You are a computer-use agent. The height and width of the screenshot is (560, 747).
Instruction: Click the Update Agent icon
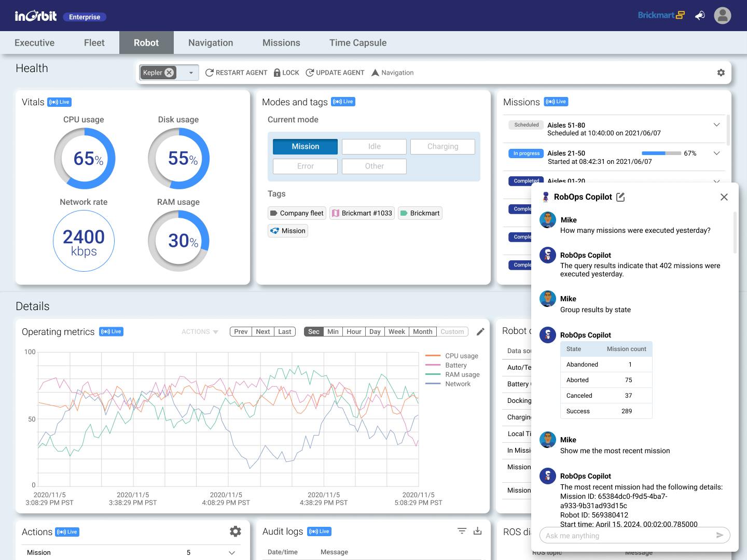point(310,73)
